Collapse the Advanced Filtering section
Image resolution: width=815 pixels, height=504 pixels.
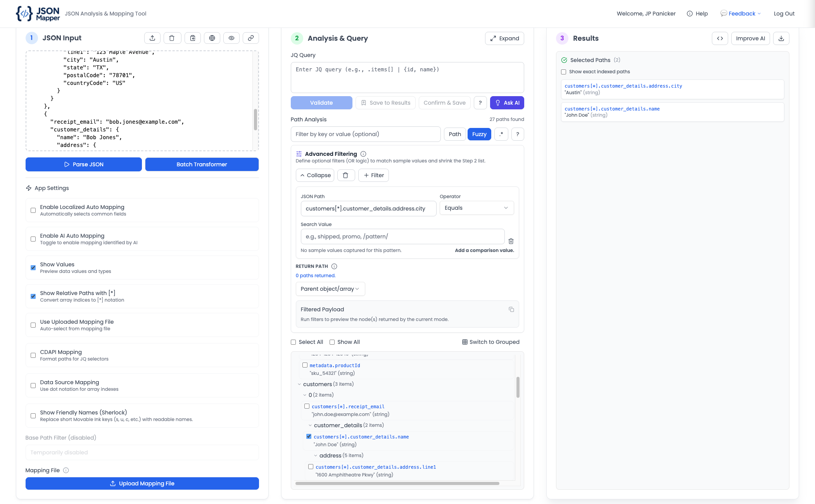pos(315,175)
